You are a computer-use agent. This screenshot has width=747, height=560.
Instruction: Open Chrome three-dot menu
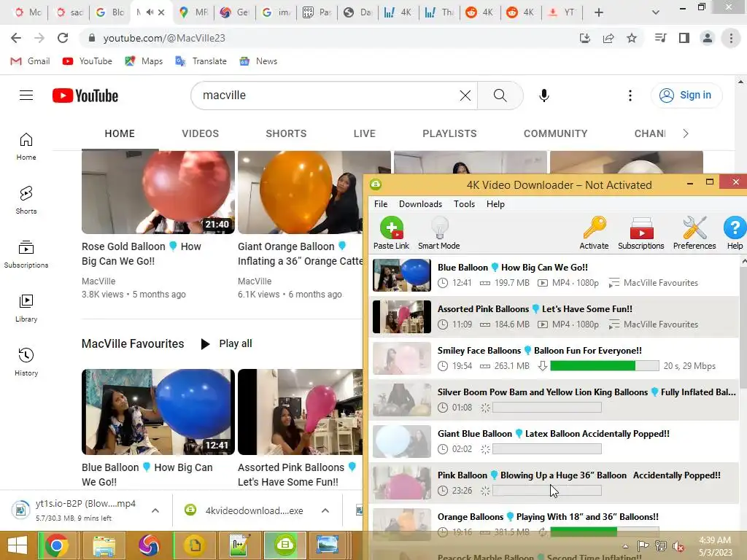[x=731, y=38]
